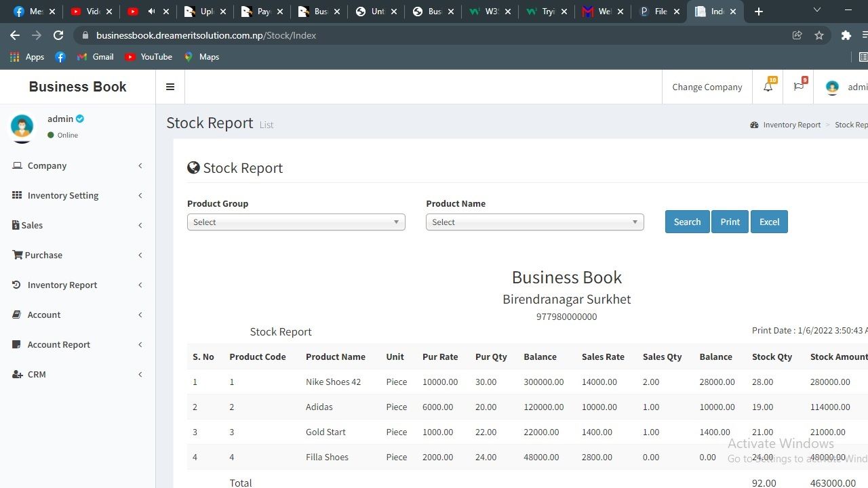Click the browser reload icon
Viewport: 868px width, 488px height.
coord(58,35)
